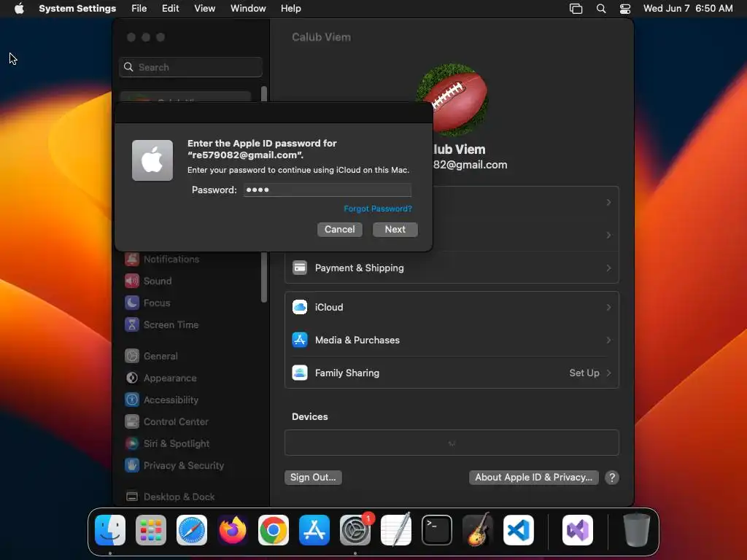Expand the iCloud row chevron
747x560 pixels.
(x=608, y=307)
